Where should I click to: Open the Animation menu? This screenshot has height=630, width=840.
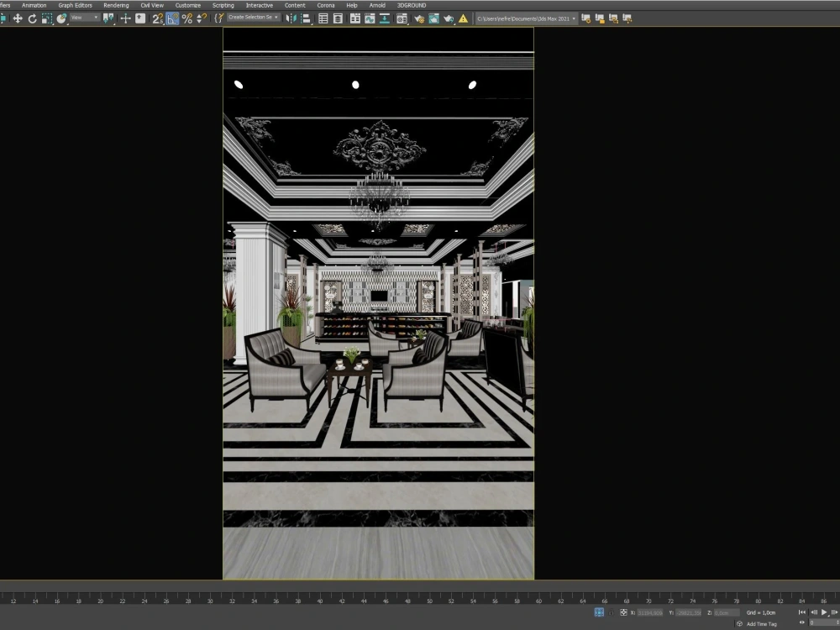(34, 5)
